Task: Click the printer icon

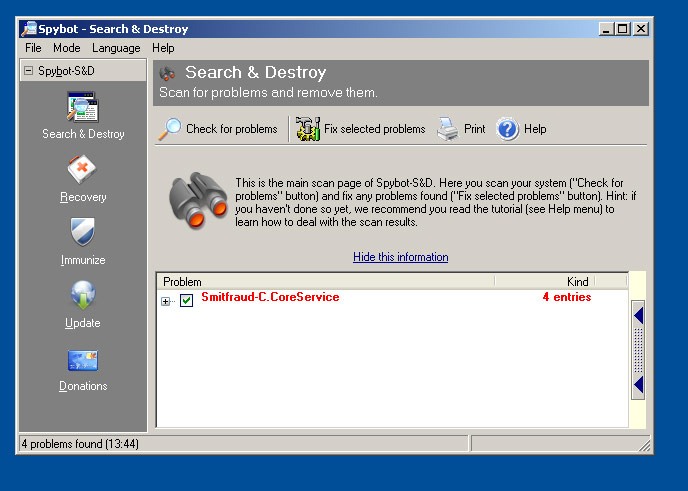Action: [x=447, y=129]
